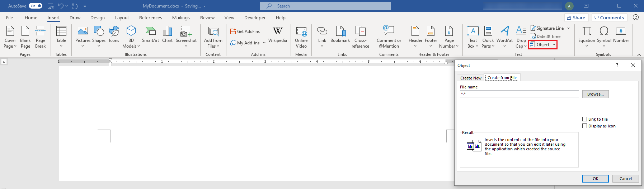Open Footer options
This screenshot has height=189, width=644.
(431, 37)
